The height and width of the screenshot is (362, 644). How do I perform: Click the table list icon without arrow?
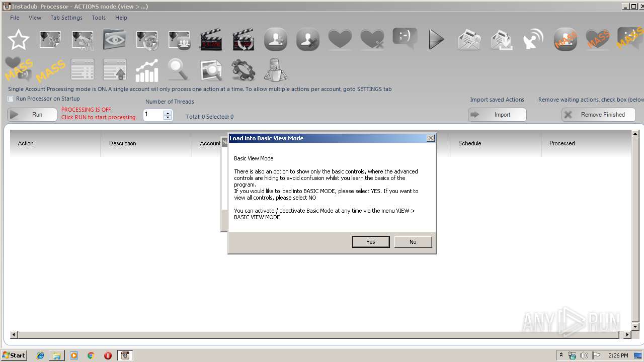point(83,70)
